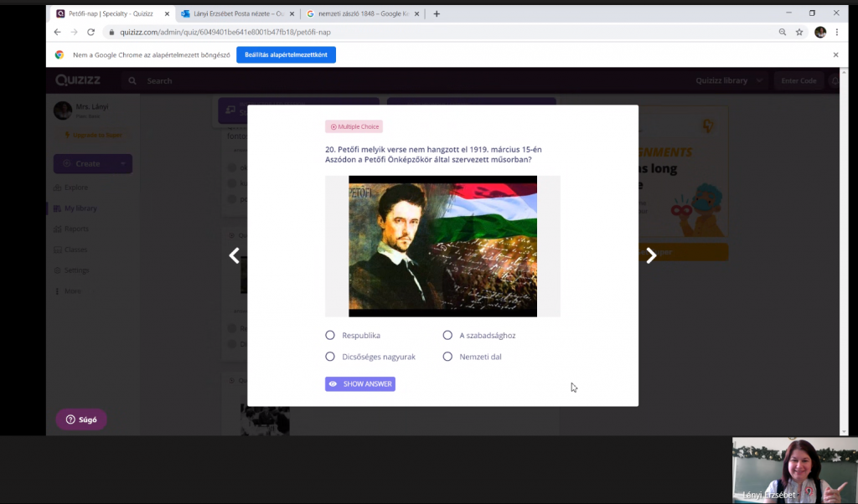Close the Petőfi-nap Quizizz tab
Image resolution: width=858 pixels, height=504 pixels.
click(x=167, y=13)
